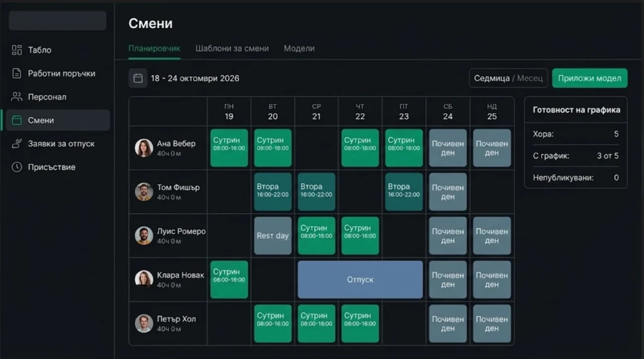Open Клара Новак's Отпуск block
644x359 pixels.
click(360, 280)
